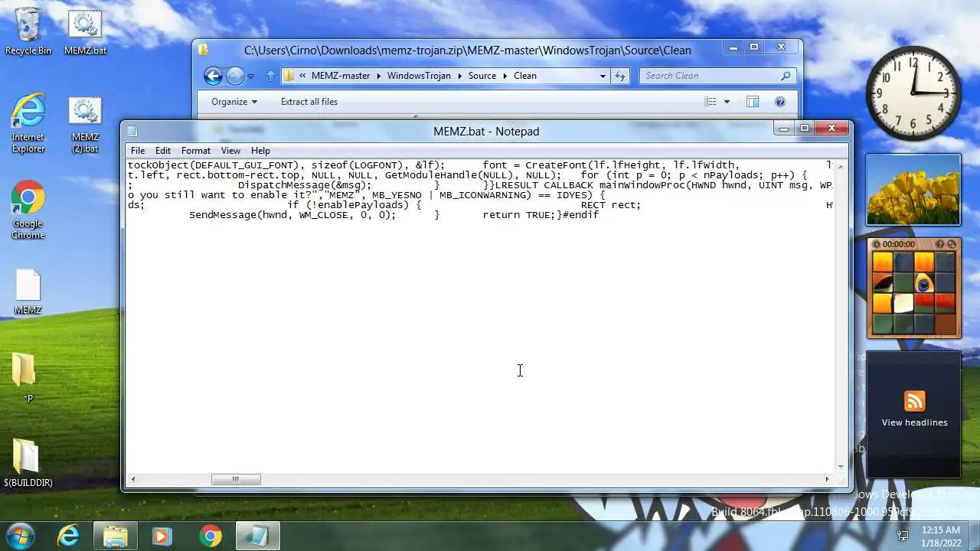Expand the chevron after WindowsTrojan breadcrumb
The height and width of the screenshot is (551, 980).
[x=459, y=76]
